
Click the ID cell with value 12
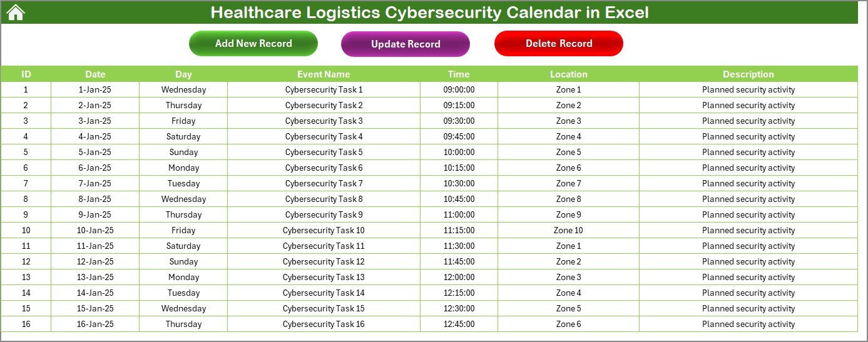pos(26,261)
